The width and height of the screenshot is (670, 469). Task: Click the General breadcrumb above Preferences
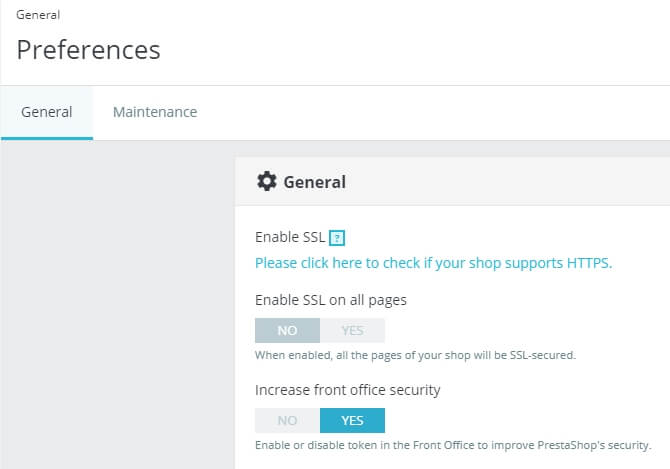pyautogui.click(x=37, y=15)
